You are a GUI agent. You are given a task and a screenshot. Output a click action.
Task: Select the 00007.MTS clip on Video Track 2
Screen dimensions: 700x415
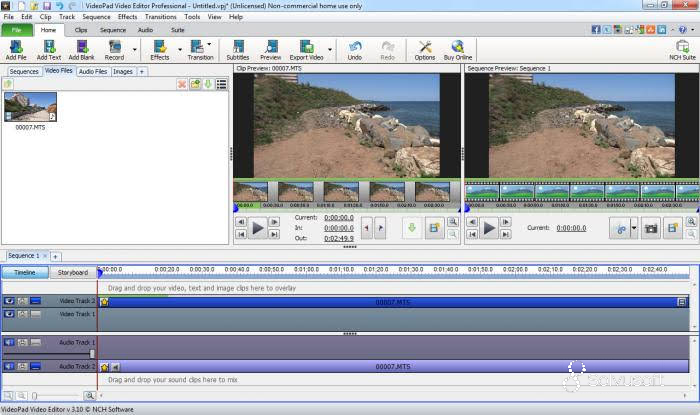(x=393, y=302)
